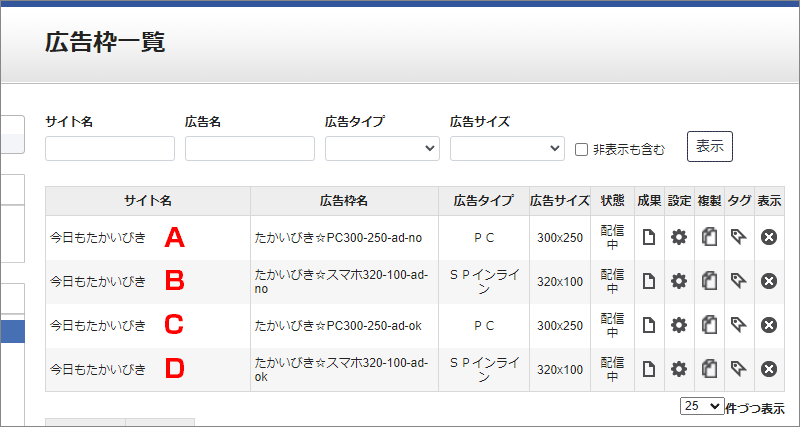Click site name 今日もたかいびき in スマホ320-100-ad-ok row

point(98,369)
